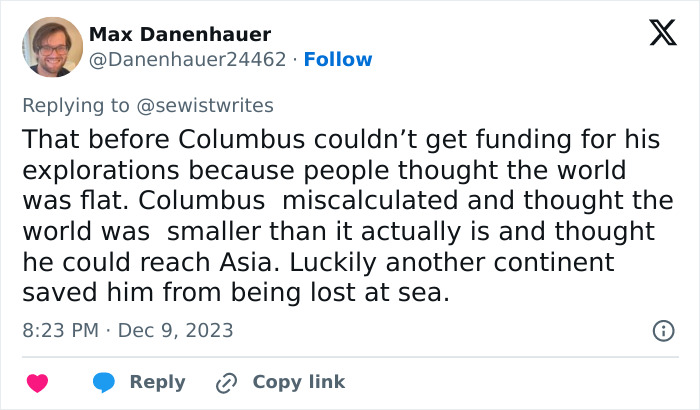Click the X logo icon
Viewport: 700px width, 410px height.
pos(655,37)
